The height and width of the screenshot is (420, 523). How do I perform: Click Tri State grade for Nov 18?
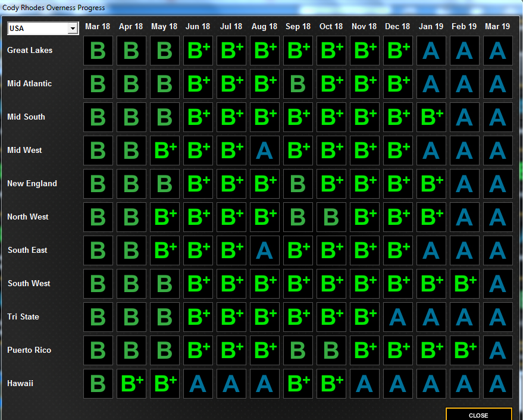tap(365, 317)
